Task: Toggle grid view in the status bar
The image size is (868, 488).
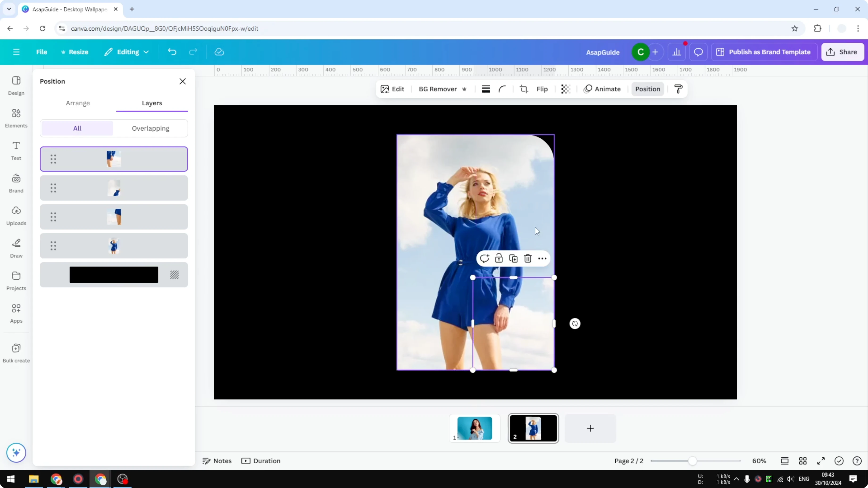Action: pyautogui.click(x=803, y=461)
